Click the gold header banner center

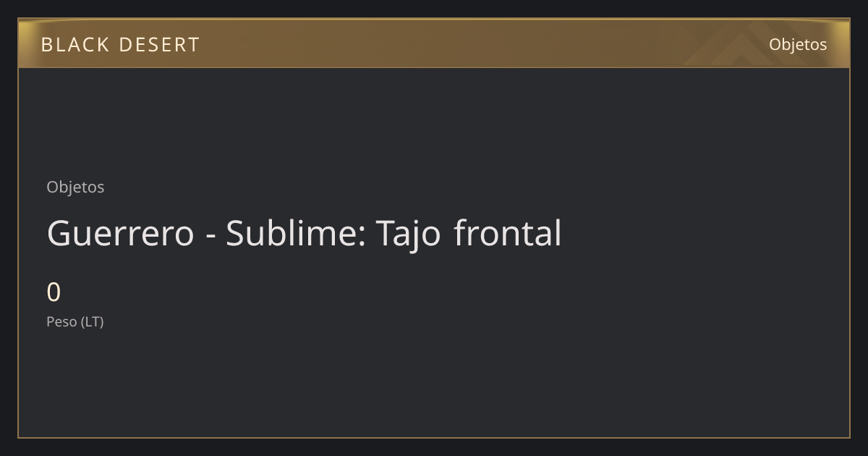coord(434,43)
